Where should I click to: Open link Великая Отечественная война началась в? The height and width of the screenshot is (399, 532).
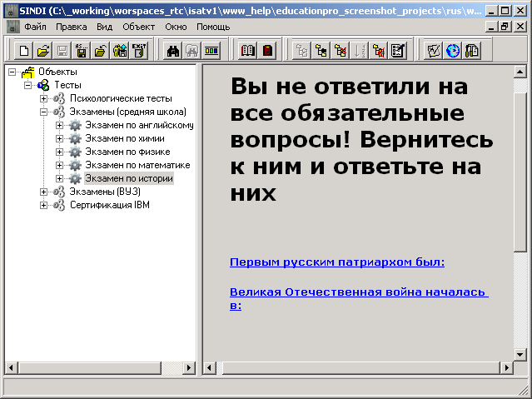[x=358, y=293]
